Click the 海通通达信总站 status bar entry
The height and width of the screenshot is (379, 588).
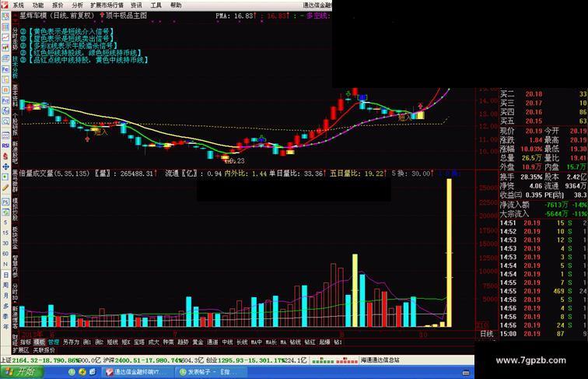point(380,360)
